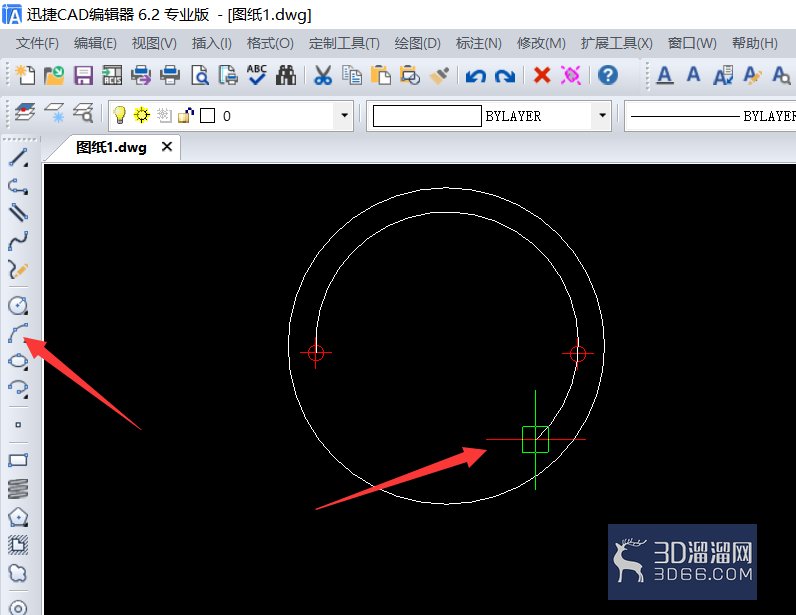
Task: Open the 扩展工具(X) menu
Action: (616, 44)
